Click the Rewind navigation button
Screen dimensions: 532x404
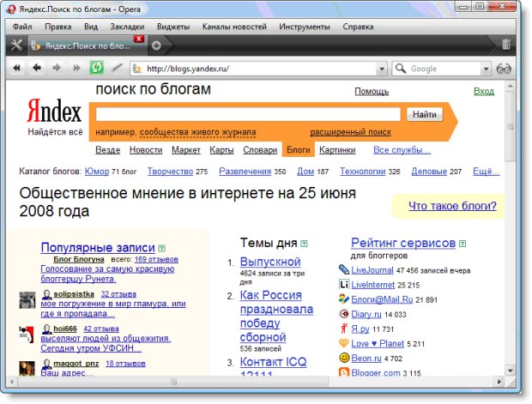(x=16, y=68)
